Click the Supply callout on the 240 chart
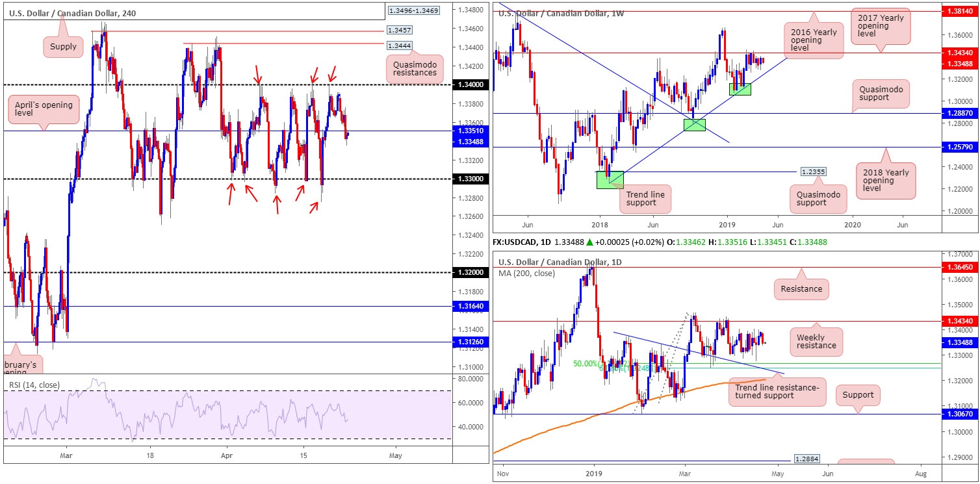Viewport: 980px width, 484px height. pos(63,46)
